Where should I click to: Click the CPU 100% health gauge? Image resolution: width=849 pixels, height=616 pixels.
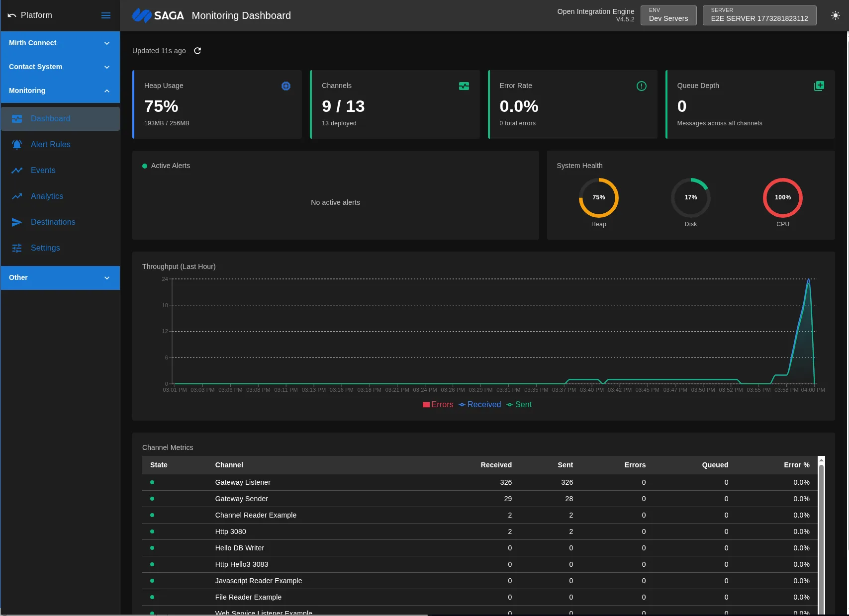[782, 197]
